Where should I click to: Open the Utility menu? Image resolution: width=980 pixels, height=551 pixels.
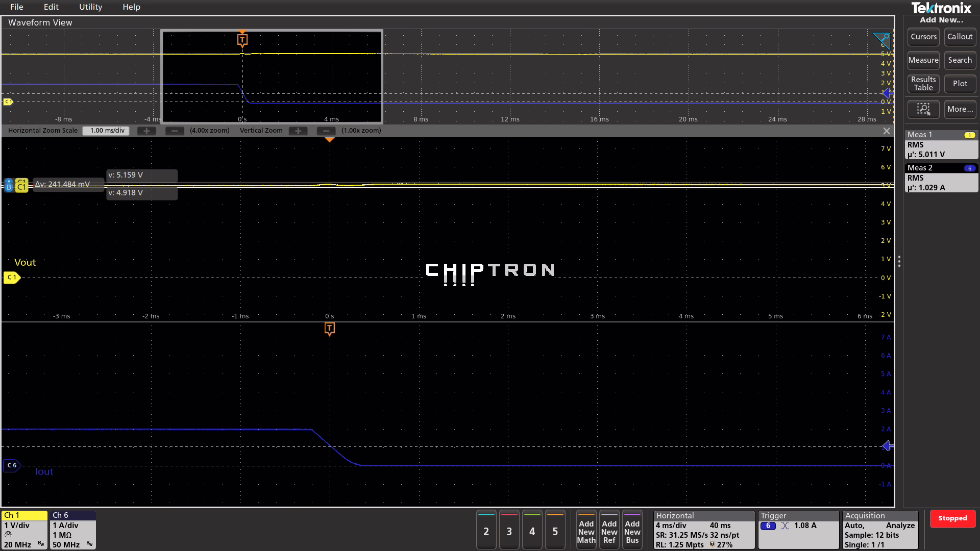tap(90, 7)
